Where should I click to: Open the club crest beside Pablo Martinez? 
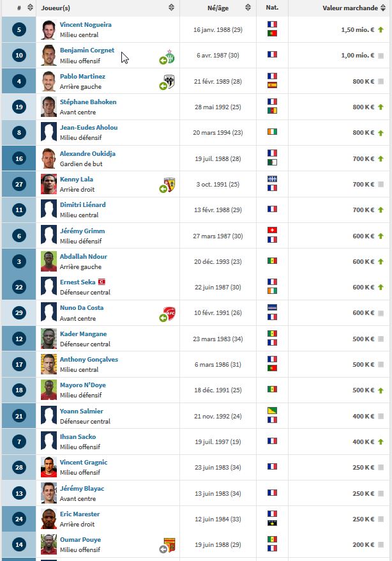169,81
